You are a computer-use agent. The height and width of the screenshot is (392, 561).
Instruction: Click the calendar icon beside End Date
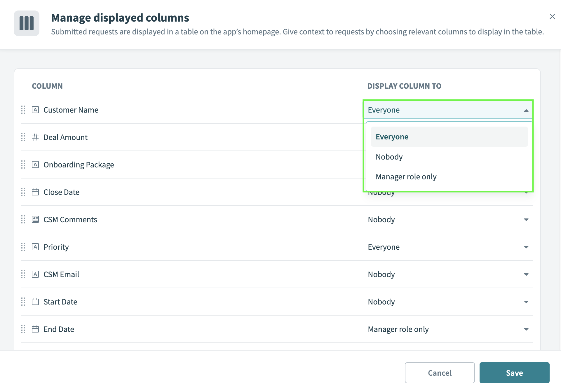(x=35, y=329)
